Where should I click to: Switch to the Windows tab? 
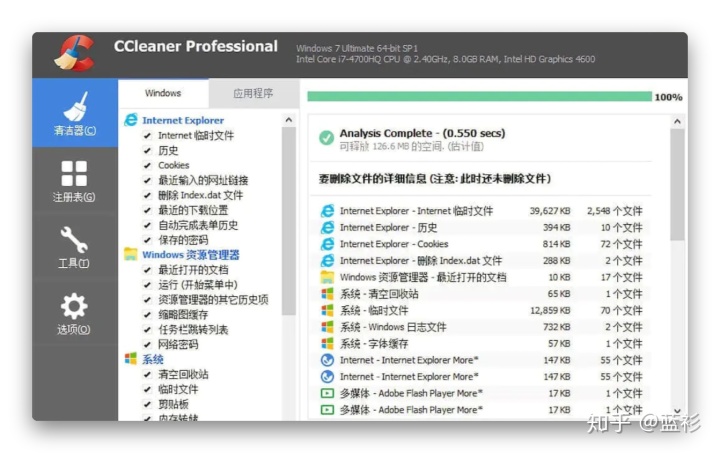coord(163,93)
